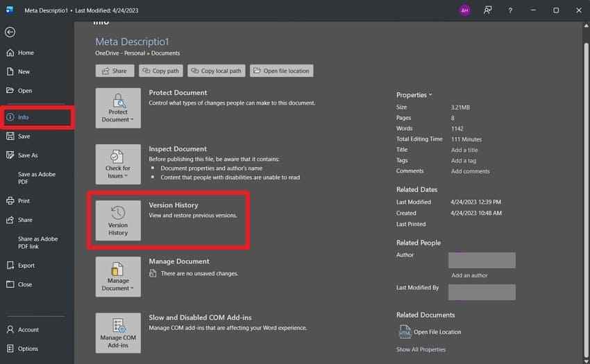
Task: Click the OneDrive - Personal » Documents path text
Action: coord(137,53)
